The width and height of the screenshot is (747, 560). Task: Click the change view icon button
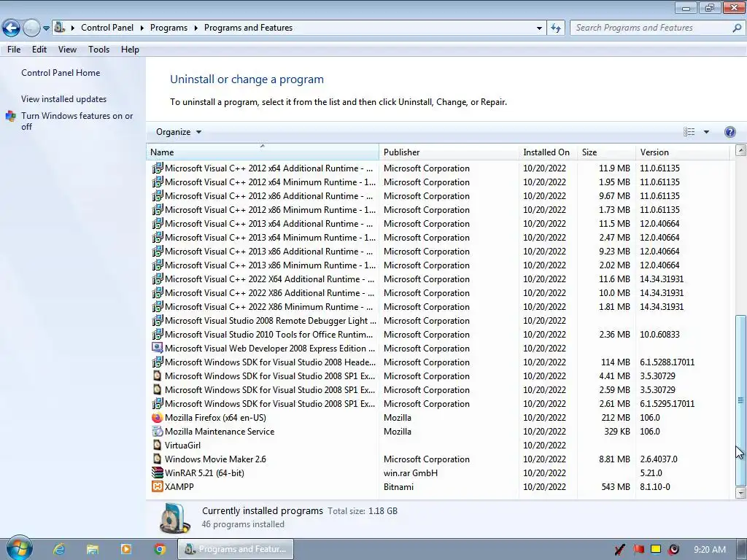[x=689, y=132]
